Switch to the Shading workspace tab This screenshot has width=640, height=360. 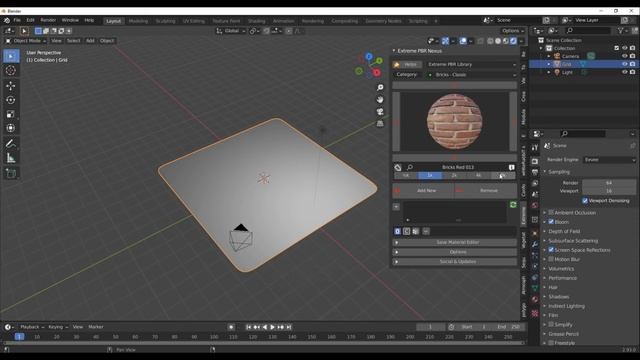(256, 21)
